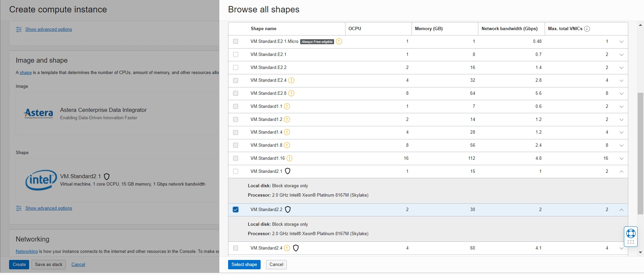Expand details for VM.Standard1.8 row

coord(621,145)
